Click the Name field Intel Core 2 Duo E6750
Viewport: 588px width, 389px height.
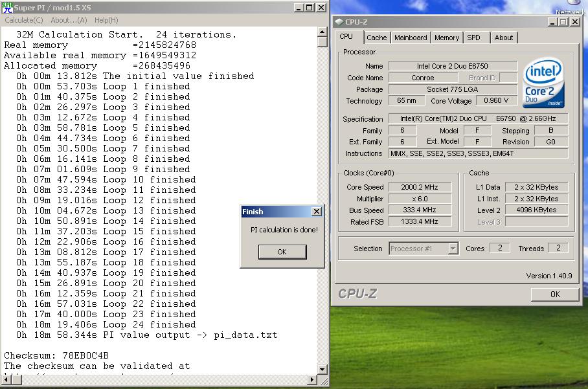453,66
